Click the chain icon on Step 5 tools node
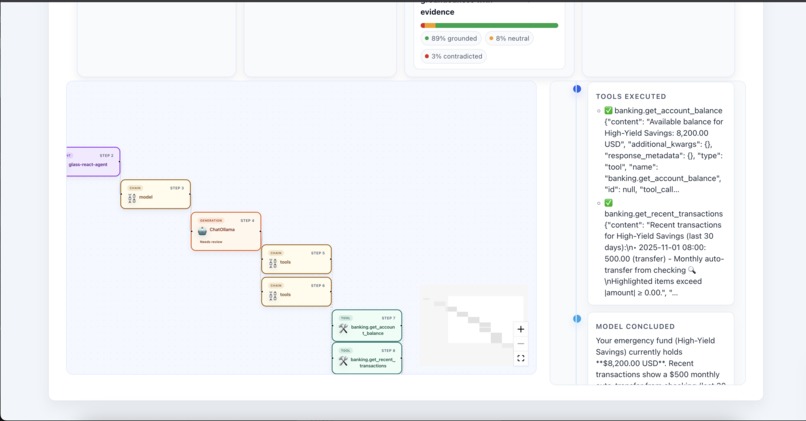806x421 pixels. point(273,263)
